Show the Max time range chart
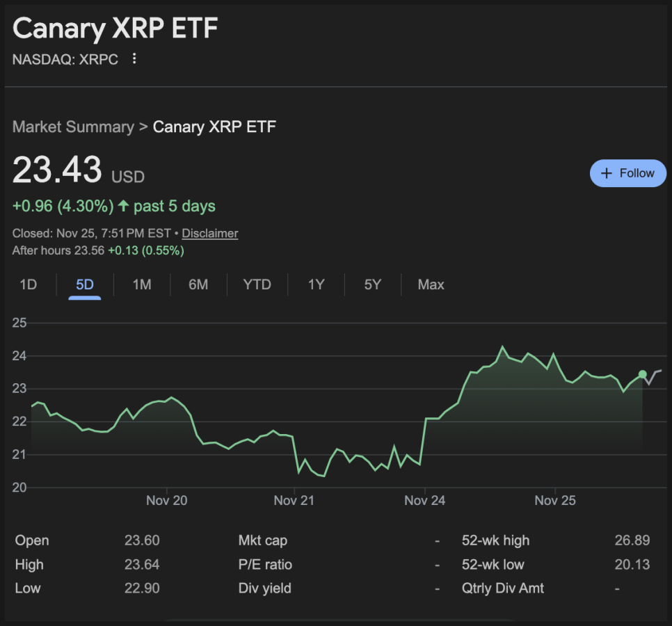 coord(431,284)
